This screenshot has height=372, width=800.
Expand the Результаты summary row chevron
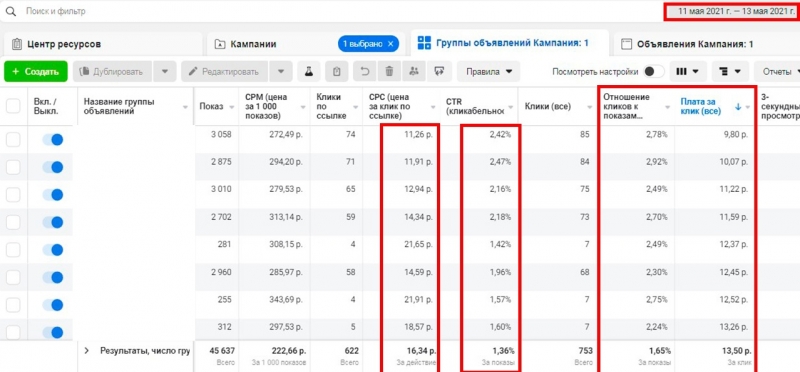(87, 351)
